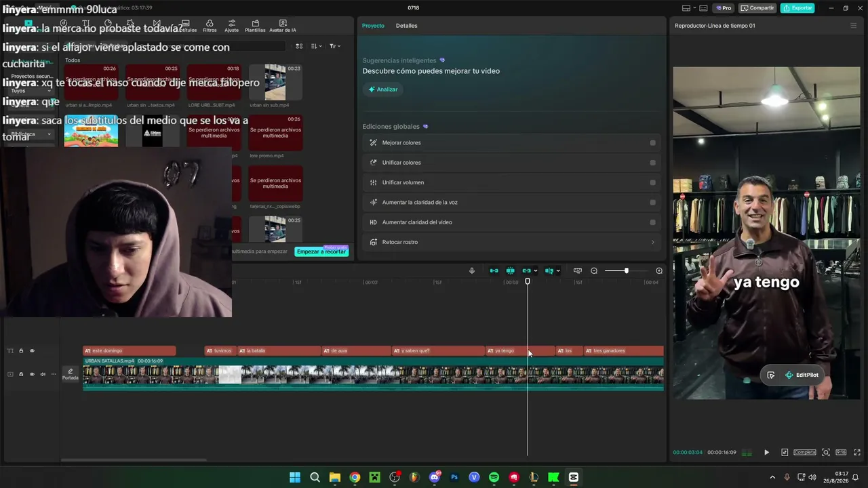Click the shortcut panel icon beside layout
The height and width of the screenshot is (488, 868).
[x=704, y=8]
